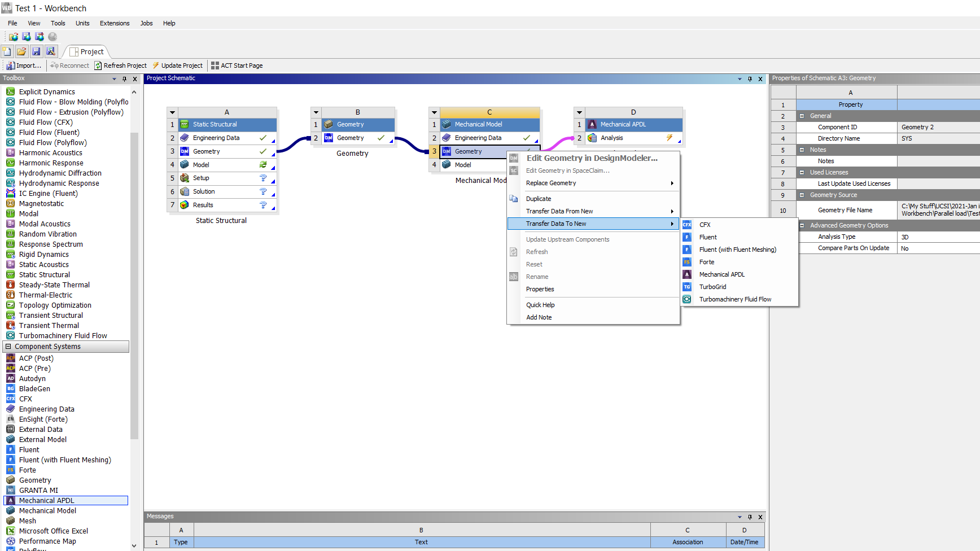
Task: Open the ACT Start Page
Action: 237,65
